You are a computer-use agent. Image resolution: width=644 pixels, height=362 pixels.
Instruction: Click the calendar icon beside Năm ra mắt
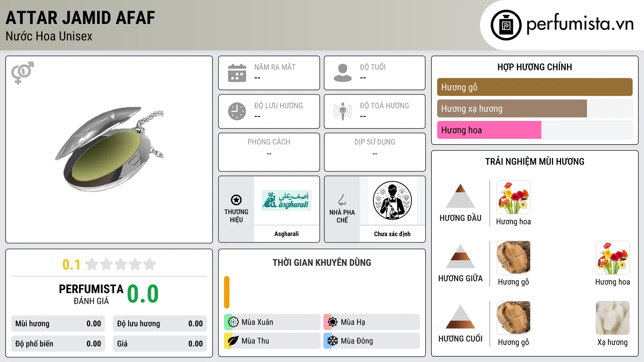237,73
